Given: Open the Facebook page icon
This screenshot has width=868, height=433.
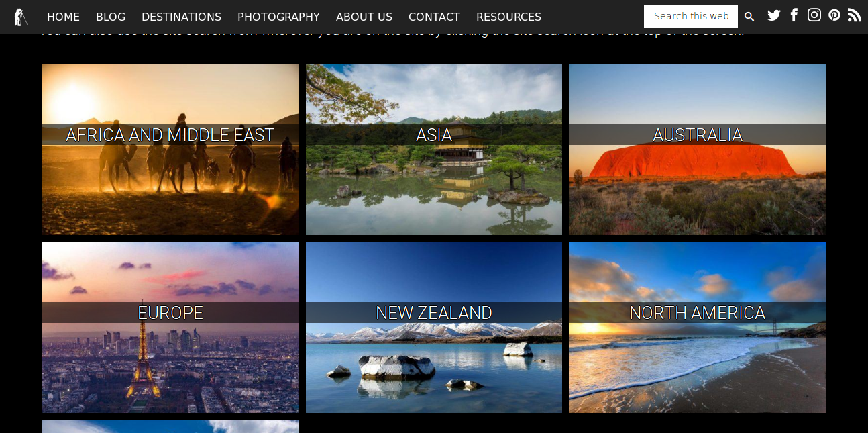Looking at the screenshot, I should pos(794,15).
